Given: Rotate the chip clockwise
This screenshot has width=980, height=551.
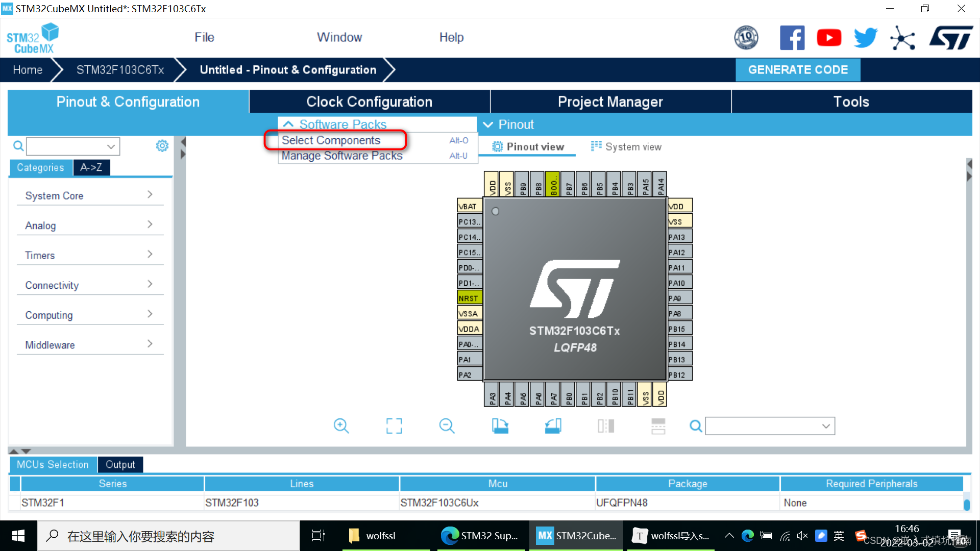Looking at the screenshot, I should [x=500, y=425].
